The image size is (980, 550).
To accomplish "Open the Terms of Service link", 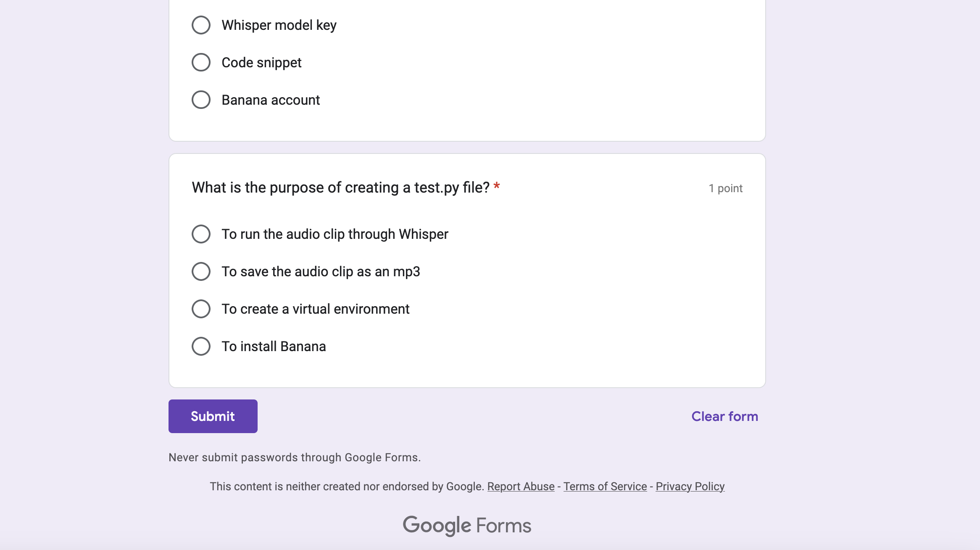I will tap(605, 487).
